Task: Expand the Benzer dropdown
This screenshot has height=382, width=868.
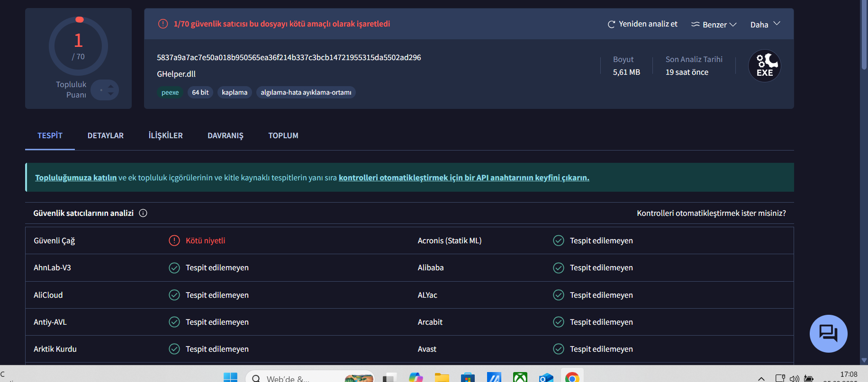Action: 714,25
